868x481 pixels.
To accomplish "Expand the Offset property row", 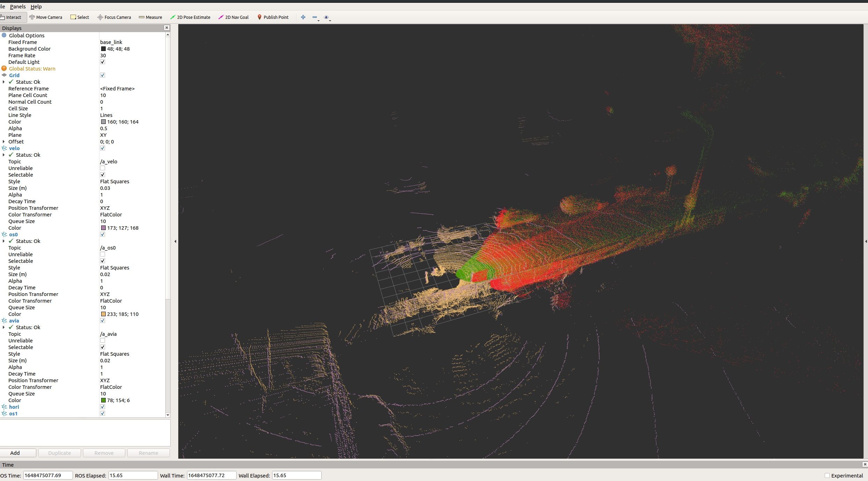I will (4, 142).
